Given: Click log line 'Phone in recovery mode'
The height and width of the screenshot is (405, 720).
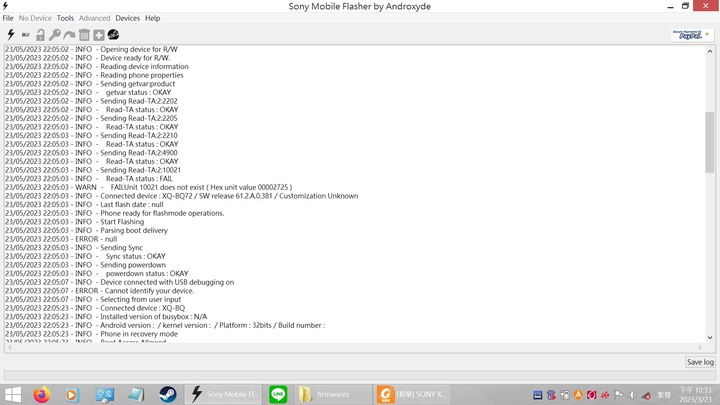Looking at the screenshot, I should coord(91,334).
